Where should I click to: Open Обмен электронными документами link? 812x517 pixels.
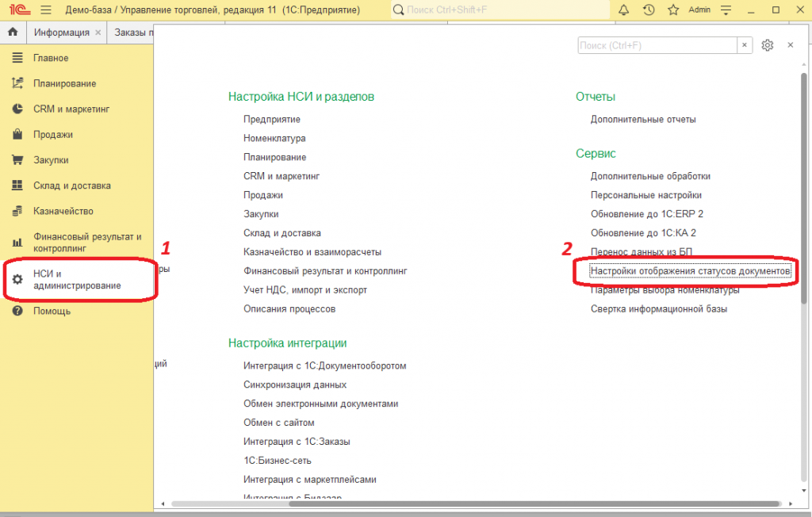pos(320,404)
